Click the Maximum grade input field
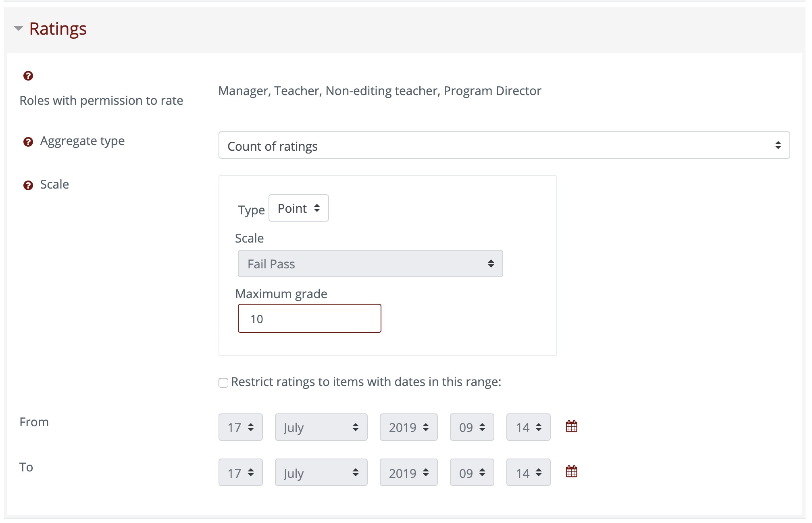The width and height of the screenshot is (812, 523). 309,318
